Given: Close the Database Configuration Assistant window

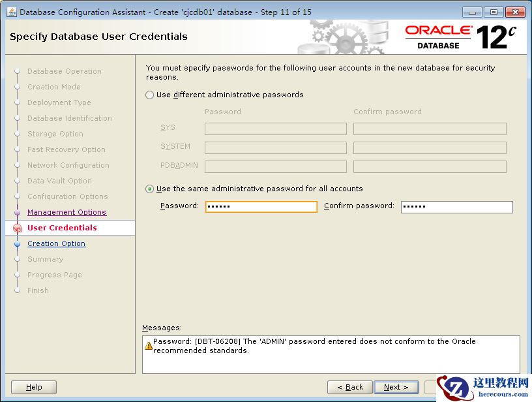Looking at the screenshot, I should tap(515, 12).
